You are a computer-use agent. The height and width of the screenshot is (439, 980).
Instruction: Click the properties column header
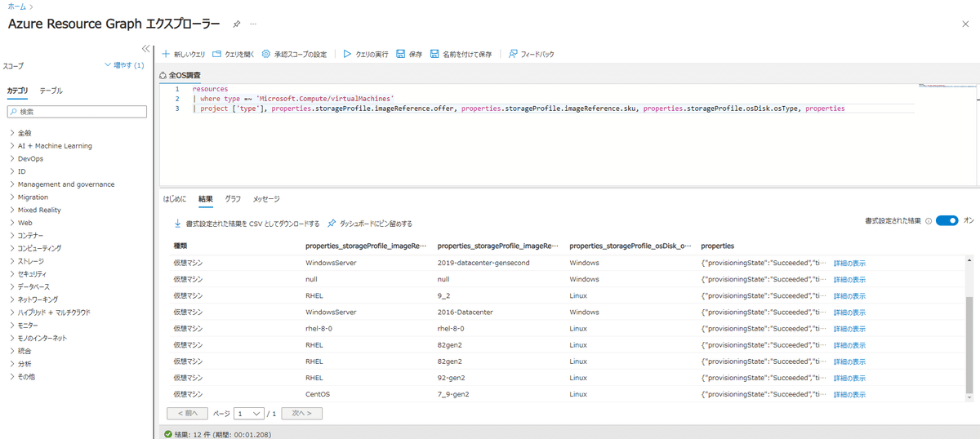[718, 246]
